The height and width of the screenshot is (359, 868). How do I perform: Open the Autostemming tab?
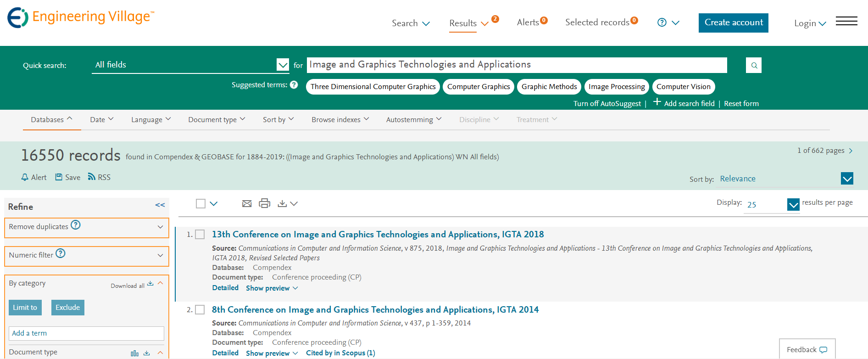pyautogui.click(x=414, y=119)
